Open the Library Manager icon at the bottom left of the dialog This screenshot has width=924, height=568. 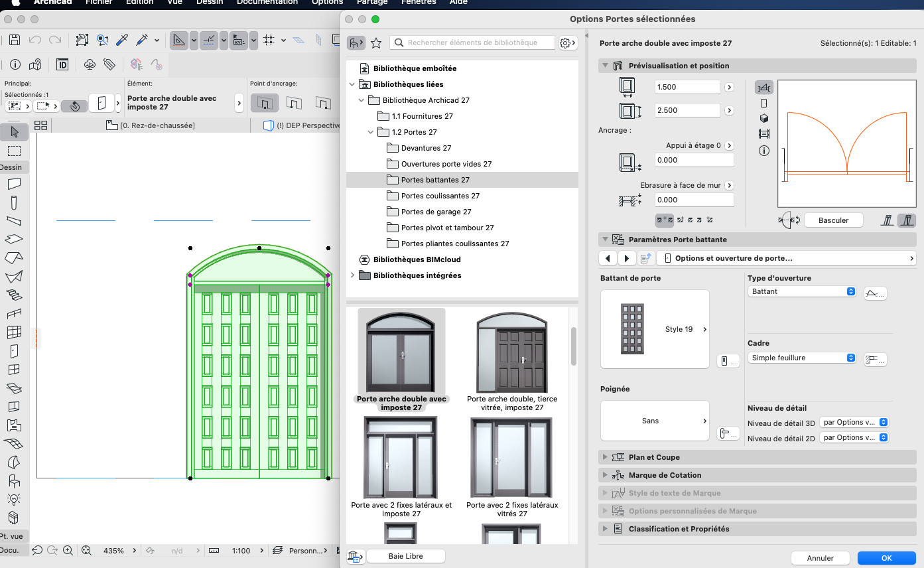point(355,556)
